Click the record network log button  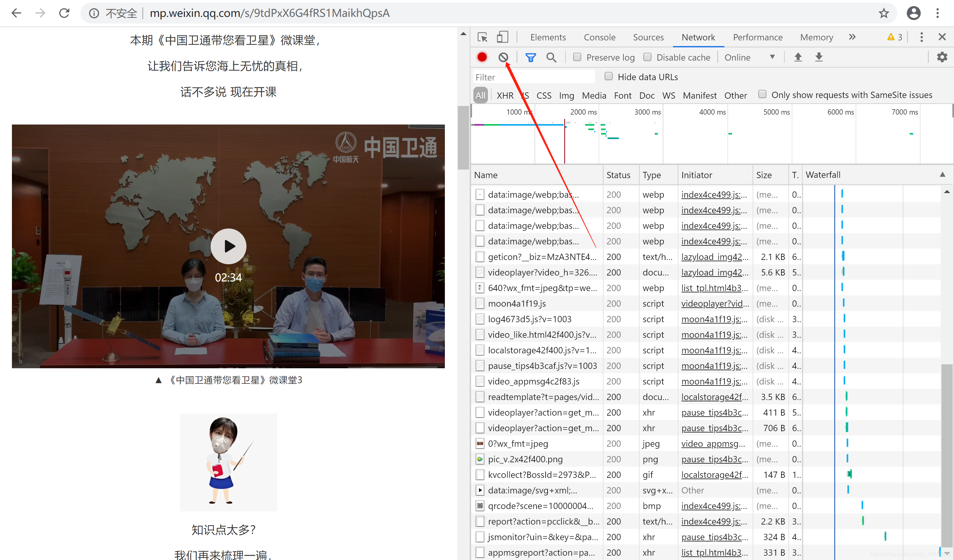[x=482, y=57]
